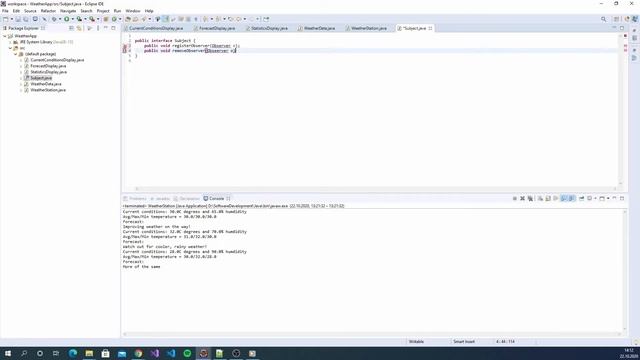Click the New Java Package toolbar icon
The width and height of the screenshot is (640, 360).
pos(106,19)
